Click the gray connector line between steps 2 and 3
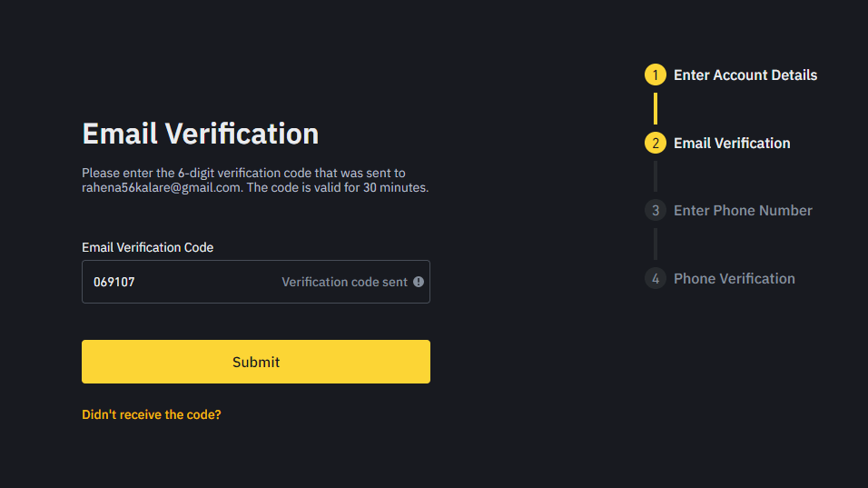868x488 pixels. pos(656,176)
